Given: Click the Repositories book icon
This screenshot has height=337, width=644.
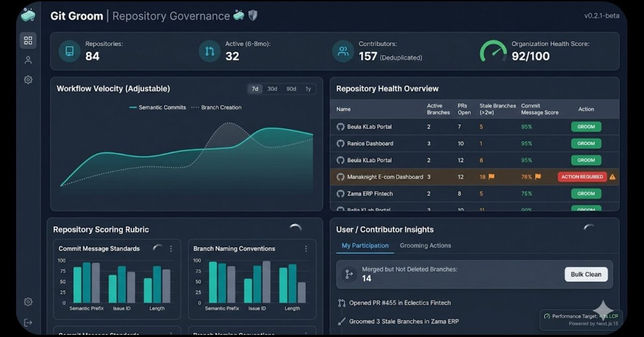Looking at the screenshot, I should point(69,52).
